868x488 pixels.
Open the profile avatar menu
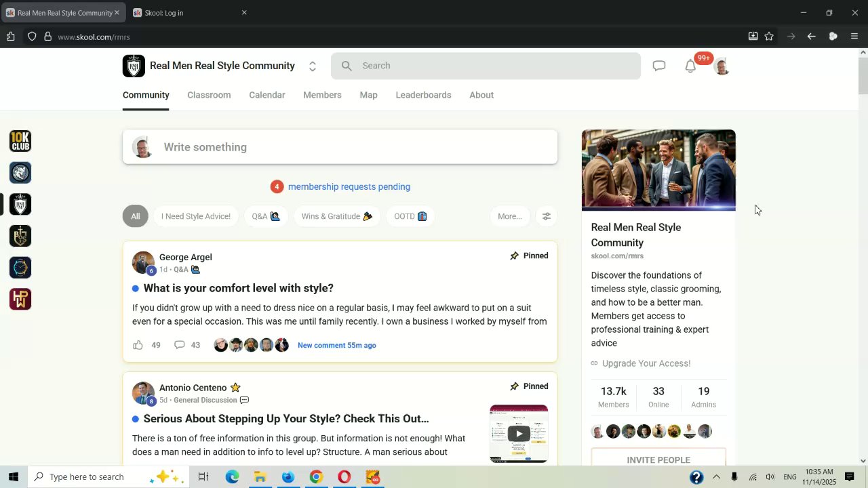(722, 66)
